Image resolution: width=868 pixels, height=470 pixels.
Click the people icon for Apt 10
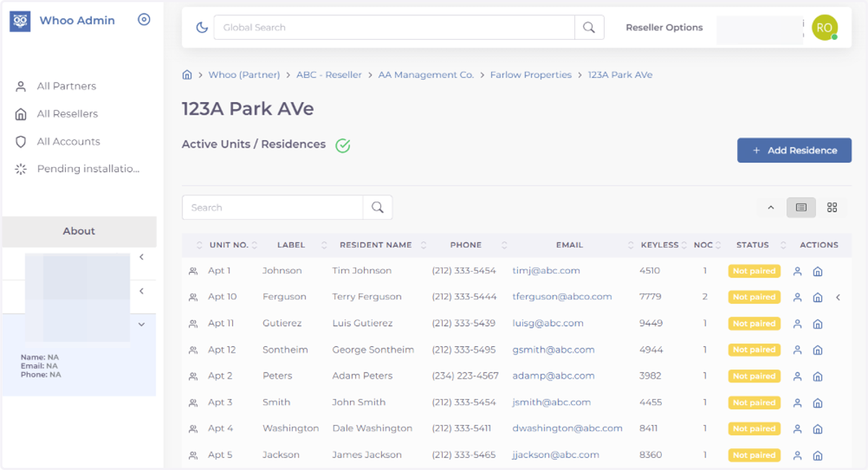pyautogui.click(x=193, y=297)
